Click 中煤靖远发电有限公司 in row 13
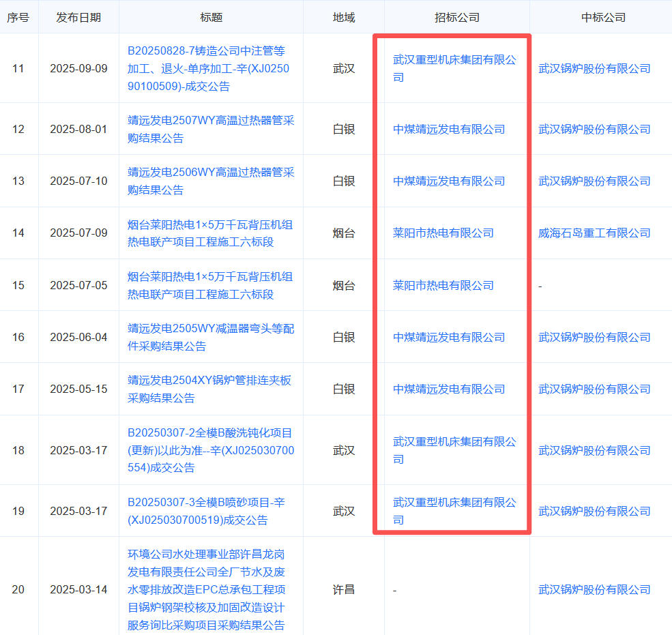The height and width of the screenshot is (635, 672). [449, 181]
